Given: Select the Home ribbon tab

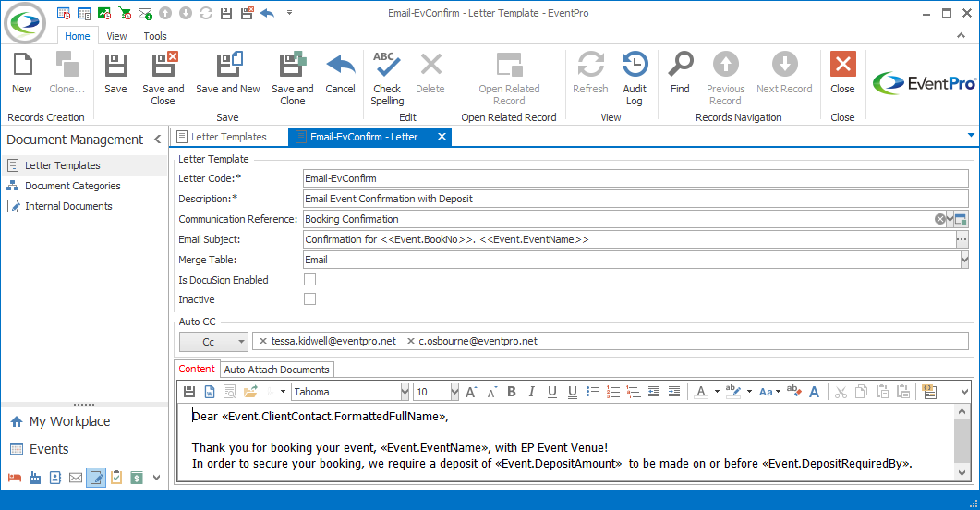Looking at the screenshot, I should point(78,36).
